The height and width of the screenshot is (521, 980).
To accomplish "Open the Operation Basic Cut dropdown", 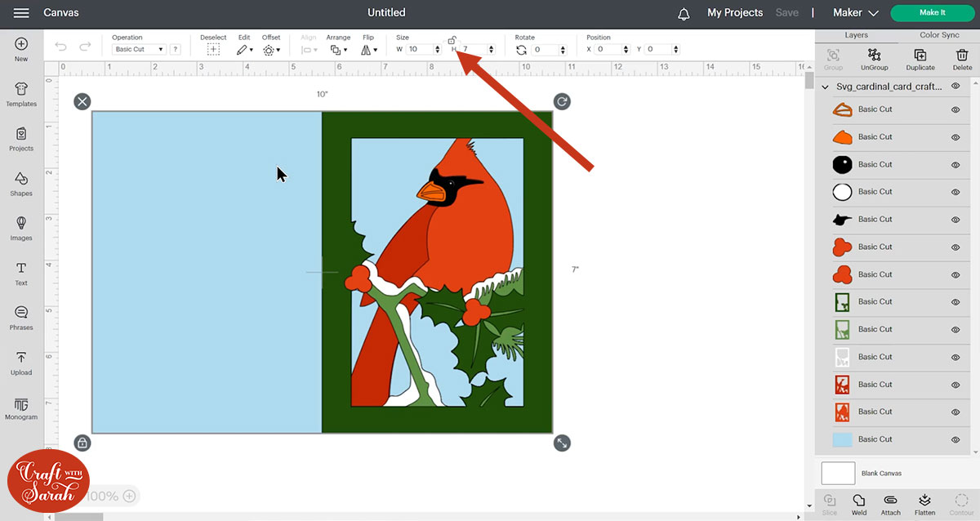I will (140, 50).
